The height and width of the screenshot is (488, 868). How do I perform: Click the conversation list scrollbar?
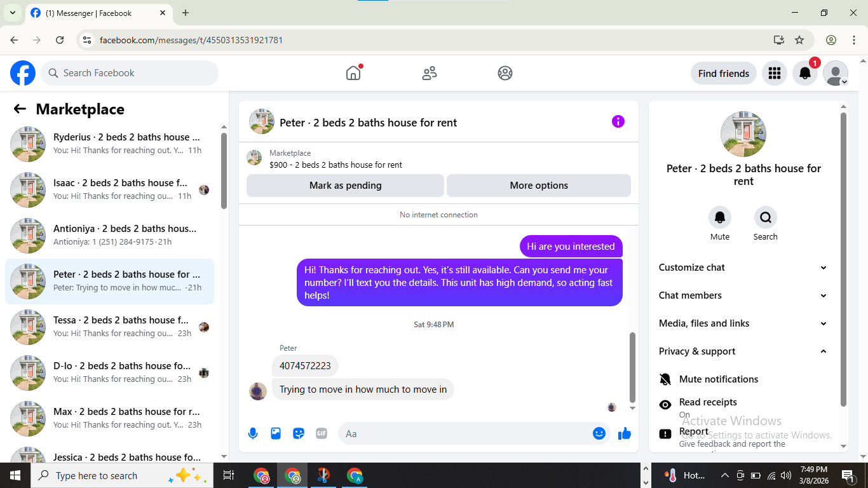tap(224, 170)
